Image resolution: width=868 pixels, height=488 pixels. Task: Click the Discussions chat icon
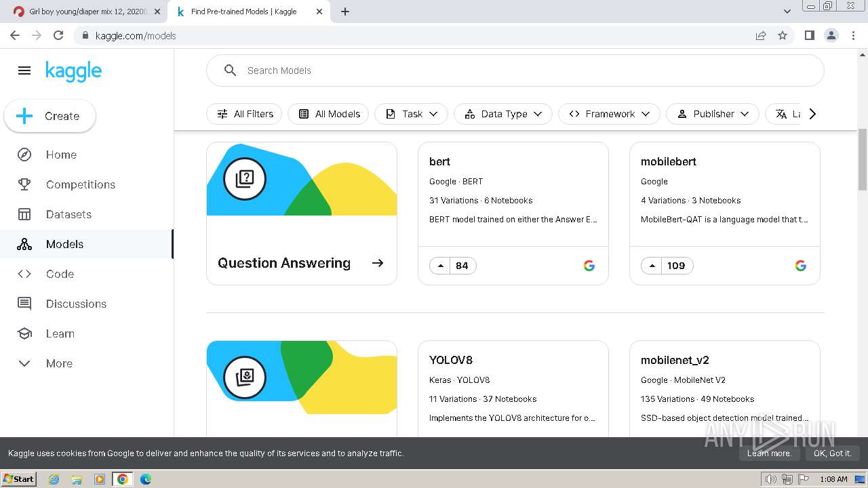pos(24,304)
